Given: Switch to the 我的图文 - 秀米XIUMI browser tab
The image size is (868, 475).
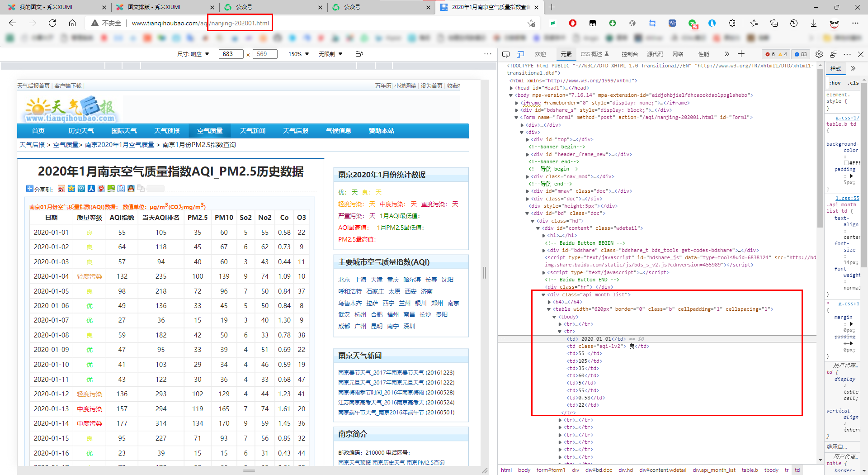Looking at the screenshot, I should tap(46, 7).
